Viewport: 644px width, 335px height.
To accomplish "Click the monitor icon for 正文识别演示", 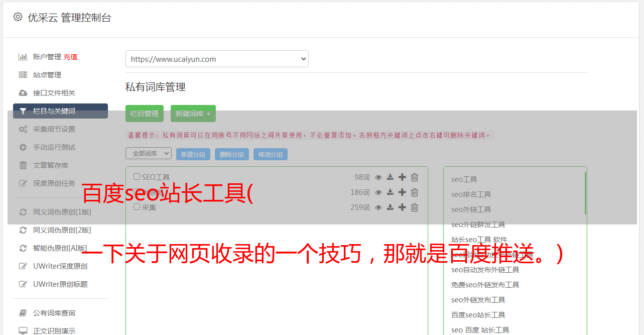I will point(23,331).
